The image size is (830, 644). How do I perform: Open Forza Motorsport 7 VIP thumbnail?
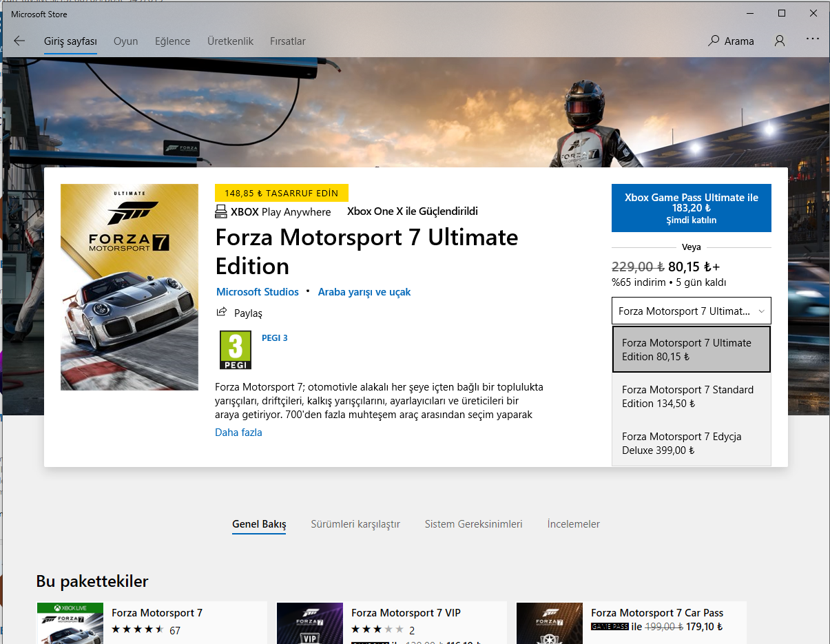310,623
